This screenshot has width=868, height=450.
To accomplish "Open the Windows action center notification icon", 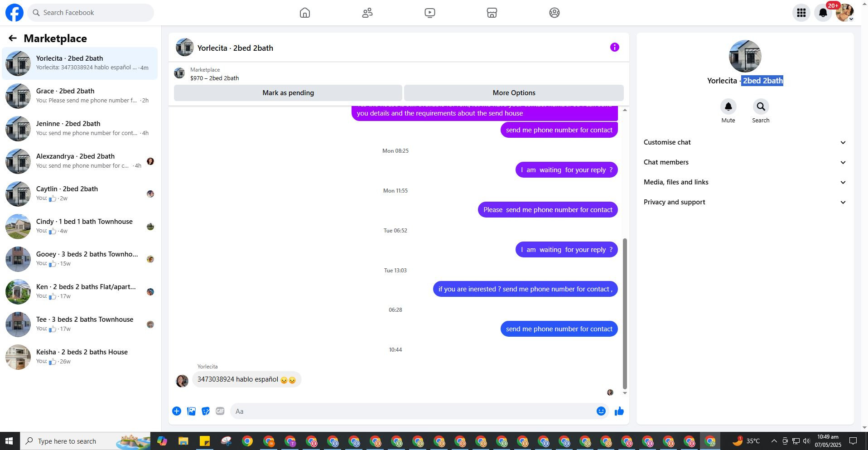I will [853, 441].
